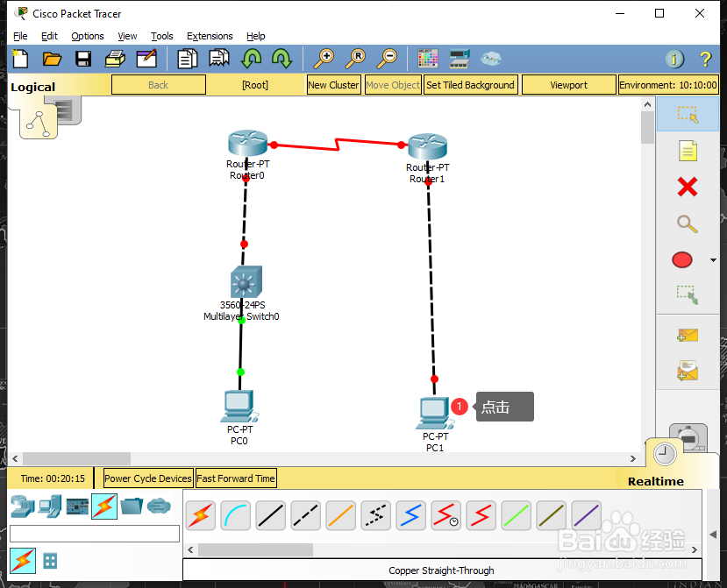Select the Miscellaneous folder category
Viewport: 727px width, 588px height.
pos(132,506)
